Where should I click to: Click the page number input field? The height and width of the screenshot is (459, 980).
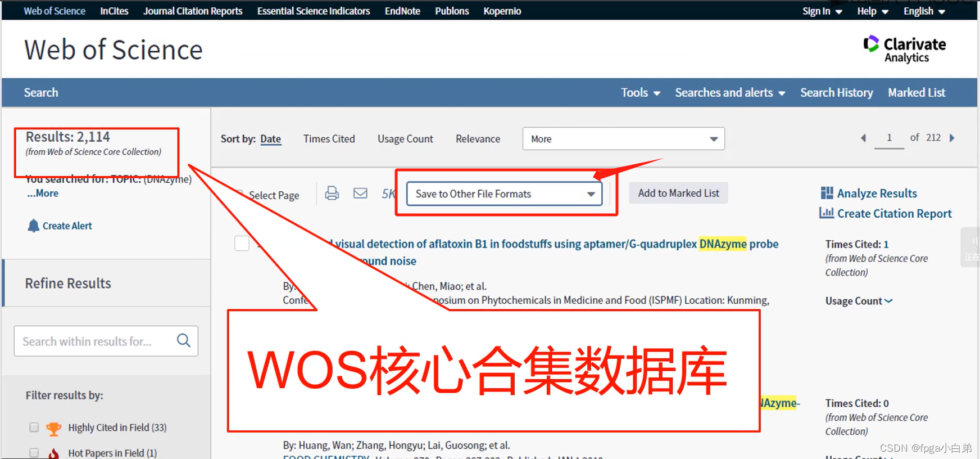pyautogui.click(x=889, y=138)
